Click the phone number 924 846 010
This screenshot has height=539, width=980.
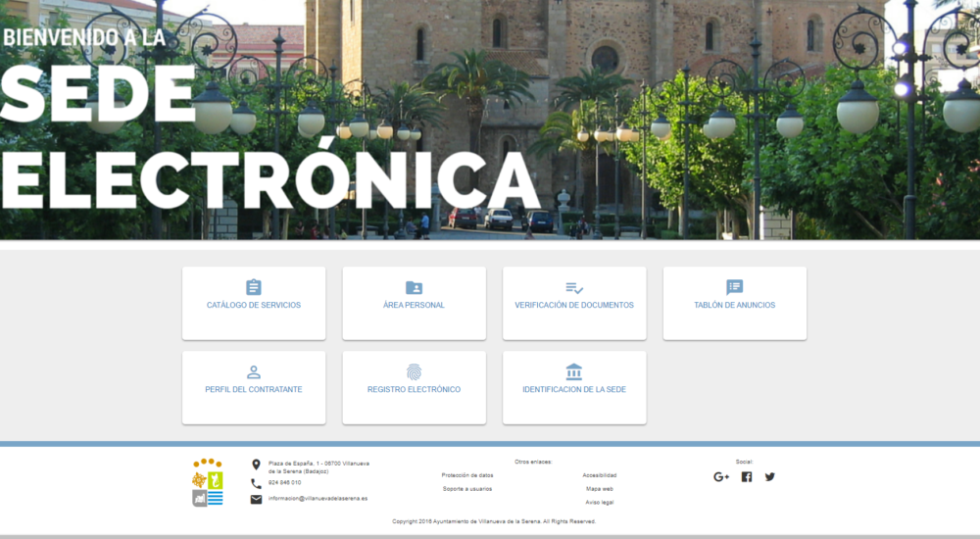[284, 482]
